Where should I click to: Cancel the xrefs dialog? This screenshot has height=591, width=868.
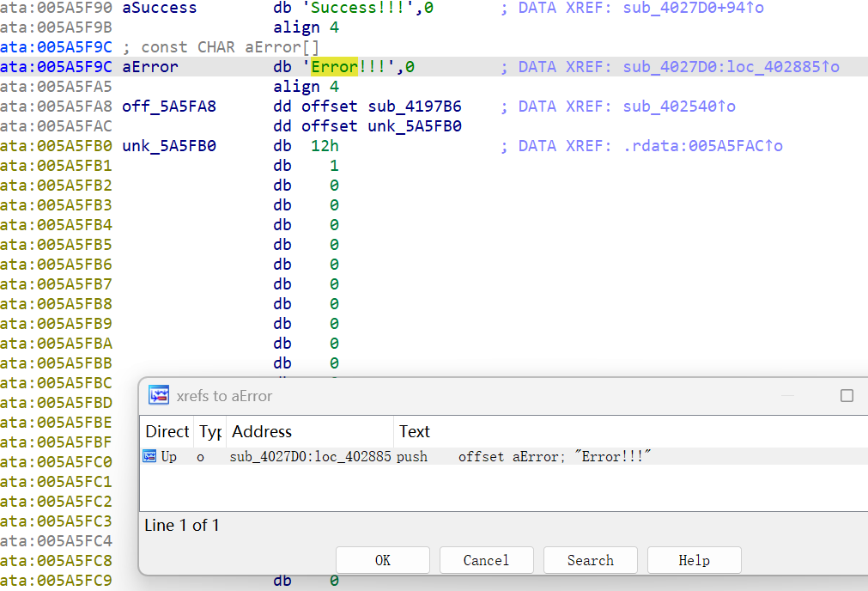tap(486, 560)
